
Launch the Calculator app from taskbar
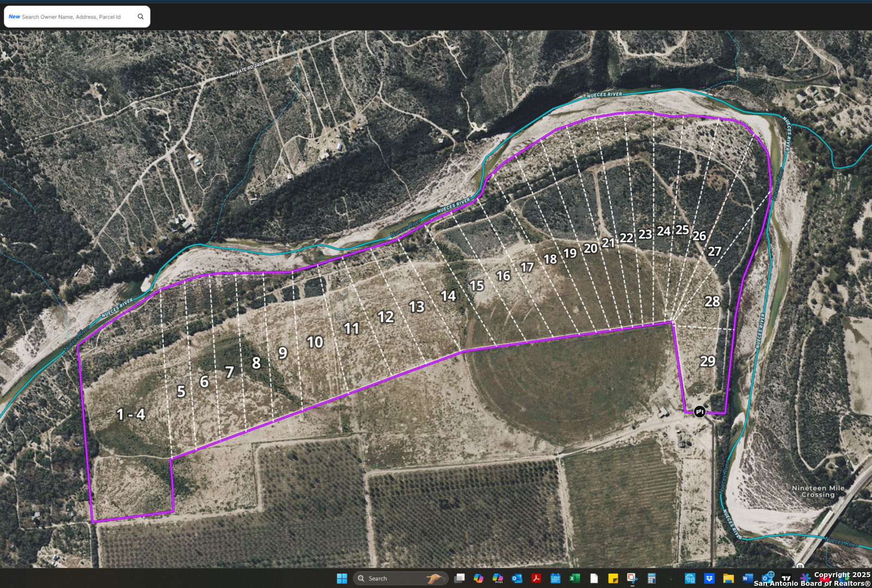click(652, 578)
